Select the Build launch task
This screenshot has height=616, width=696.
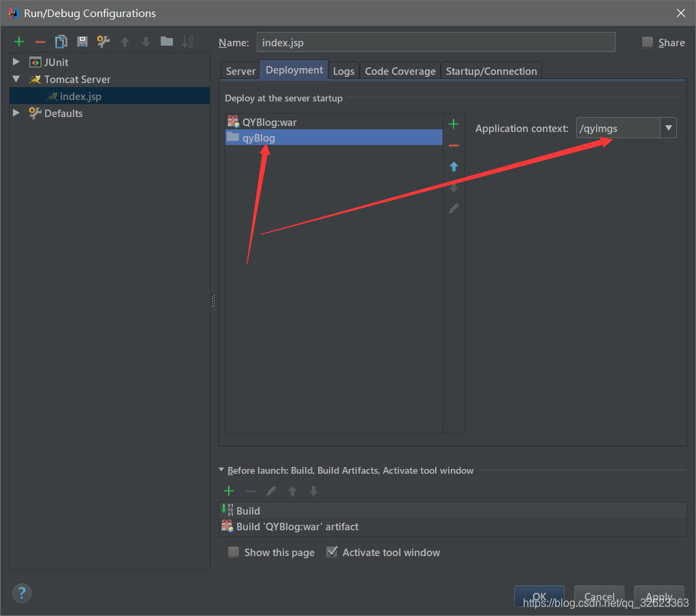pyautogui.click(x=453, y=510)
